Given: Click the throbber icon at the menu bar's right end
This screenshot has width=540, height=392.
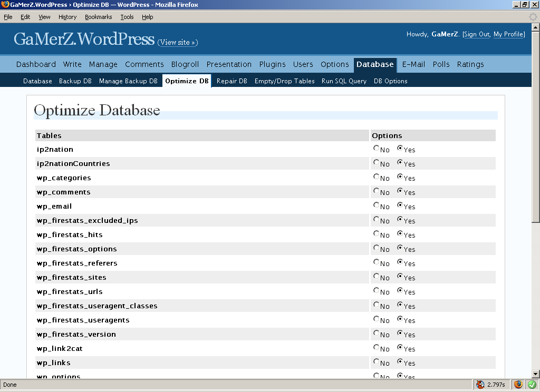Looking at the screenshot, I should coord(533,16).
